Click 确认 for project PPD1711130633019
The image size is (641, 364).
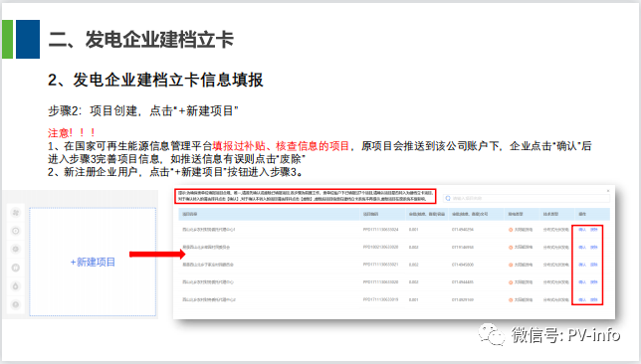click(x=582, y=300)
